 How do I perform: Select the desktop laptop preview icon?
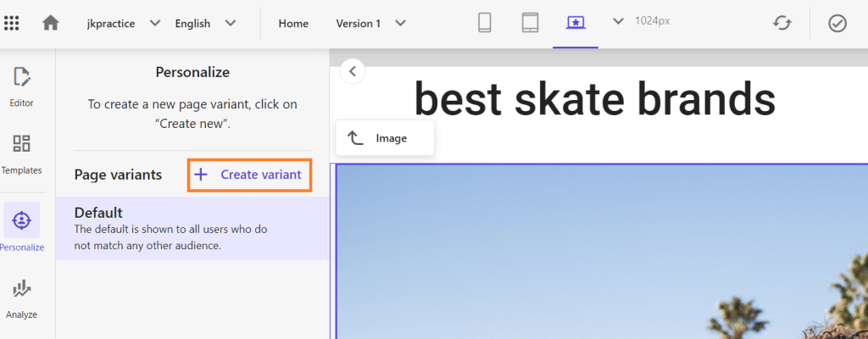(x=576, y=23)
